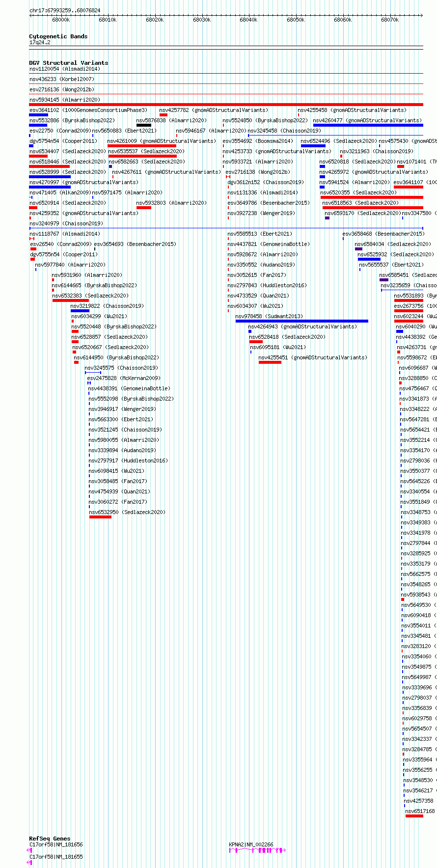Click the red bar under nsv4255451

(x=270, y=362)
